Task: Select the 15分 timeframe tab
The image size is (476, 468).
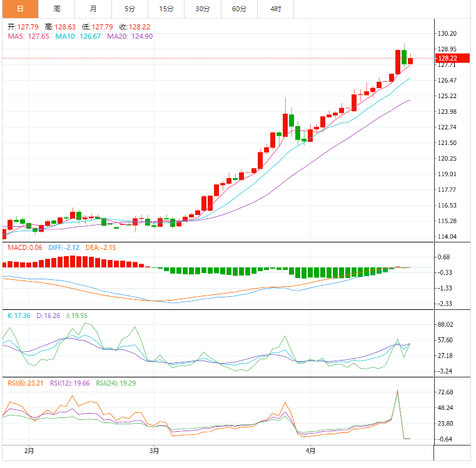Action: [166, 9]
